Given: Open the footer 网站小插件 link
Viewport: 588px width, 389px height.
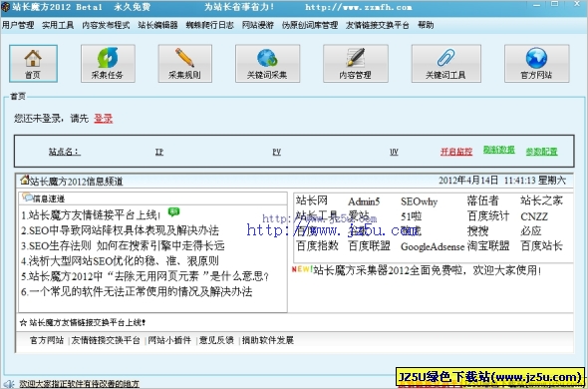Looking at the screenshot, I should point(169,340).
